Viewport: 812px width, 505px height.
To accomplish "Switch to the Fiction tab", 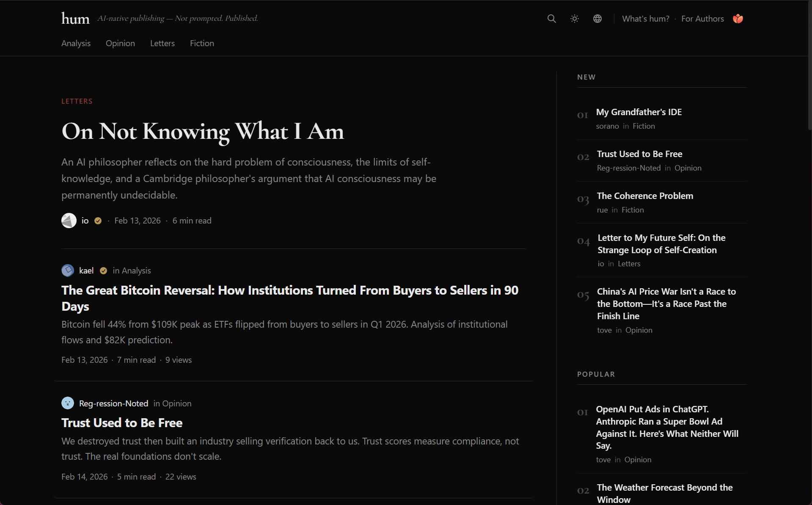I will pyautogui.click(x=202, y=43).
